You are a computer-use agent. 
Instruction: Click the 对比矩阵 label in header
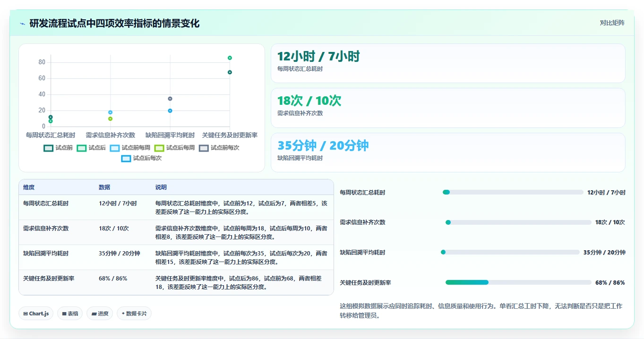coord(612,23)
